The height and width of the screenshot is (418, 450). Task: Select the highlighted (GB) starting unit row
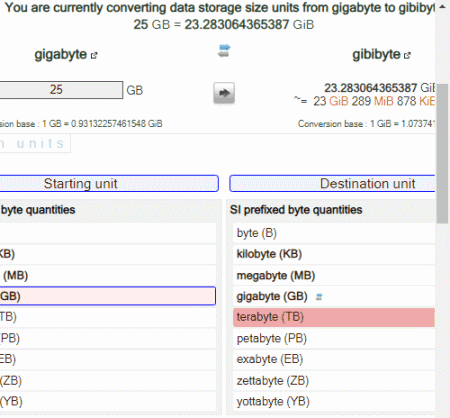pyautogui.click(x=108, y=296)
